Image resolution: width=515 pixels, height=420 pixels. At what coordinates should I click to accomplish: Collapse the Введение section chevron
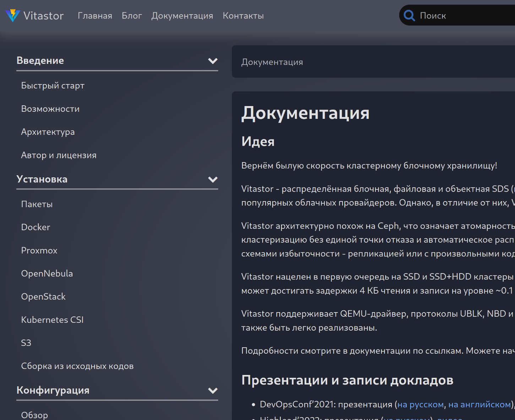pos(213,61)
